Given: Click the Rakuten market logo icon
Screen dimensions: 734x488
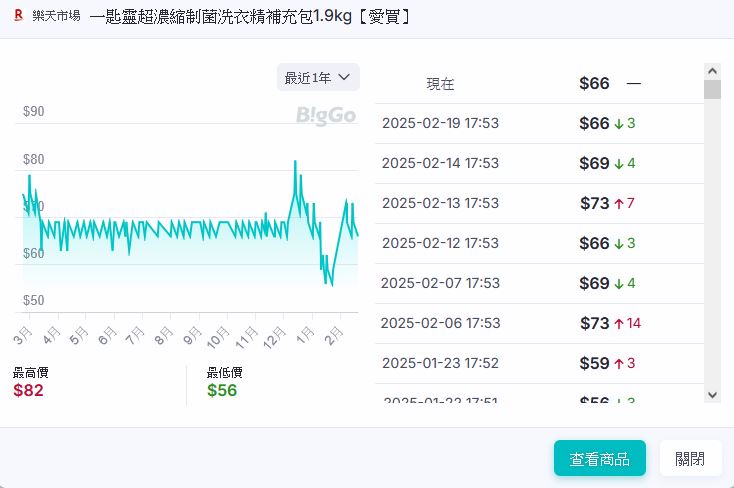Looking at the screenshot, I should [x=18, y=17].
